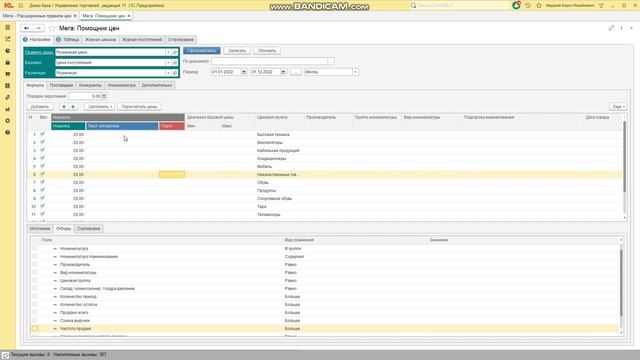Click the search magnifier in the title bar
640x360 pixels.
coord(413,5)
